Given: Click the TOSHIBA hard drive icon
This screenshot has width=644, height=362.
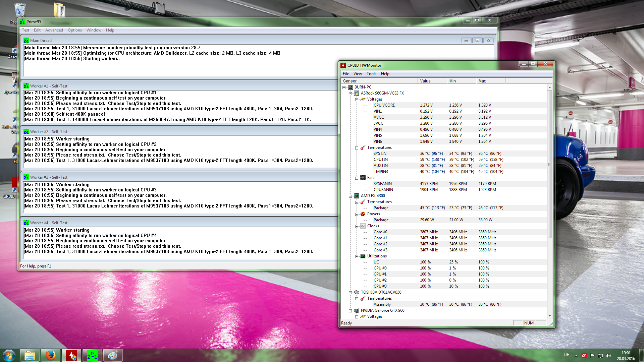Looking at the screenshot, I should (x=357, y=292).
